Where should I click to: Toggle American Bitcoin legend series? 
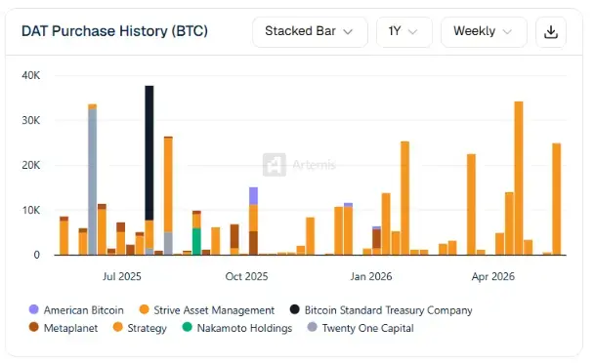tap(76, 310)
